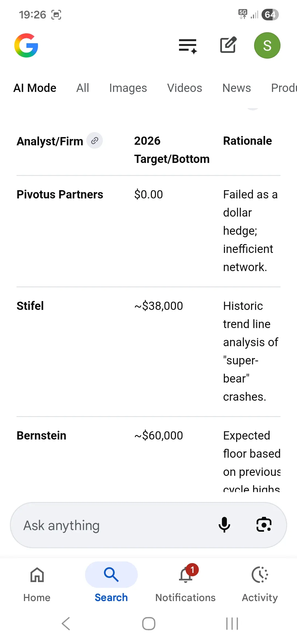The width and height of the screenshot is (297, 644).
Task: Switch to the All results tab
Action: point(82,88)
